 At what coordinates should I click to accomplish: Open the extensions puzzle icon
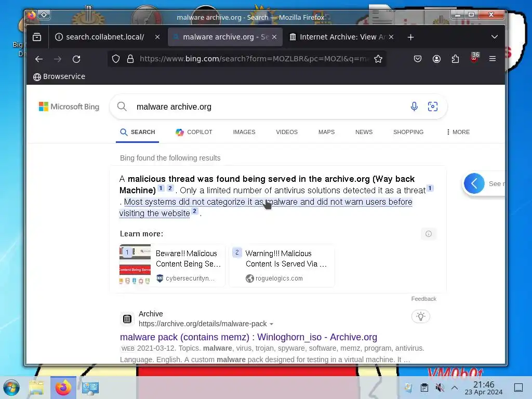coord(455,59)
